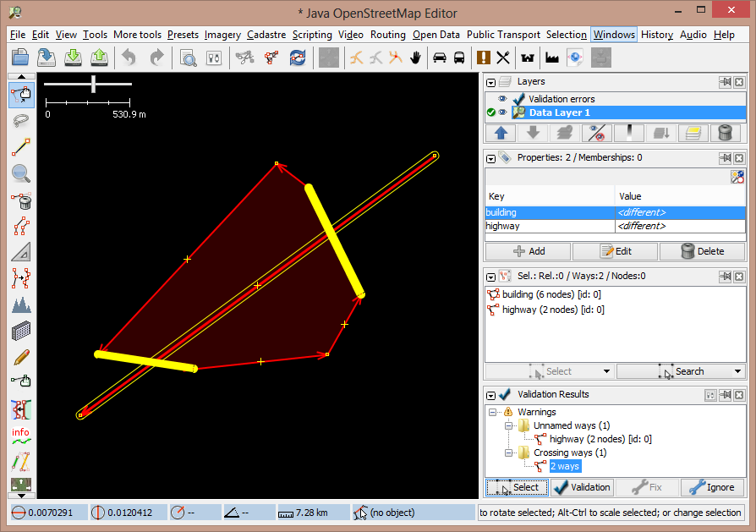This screenshot has width=756, height=532.
Task: Toggle visibility eye of Validation errors layer
Action: (502, 99)
